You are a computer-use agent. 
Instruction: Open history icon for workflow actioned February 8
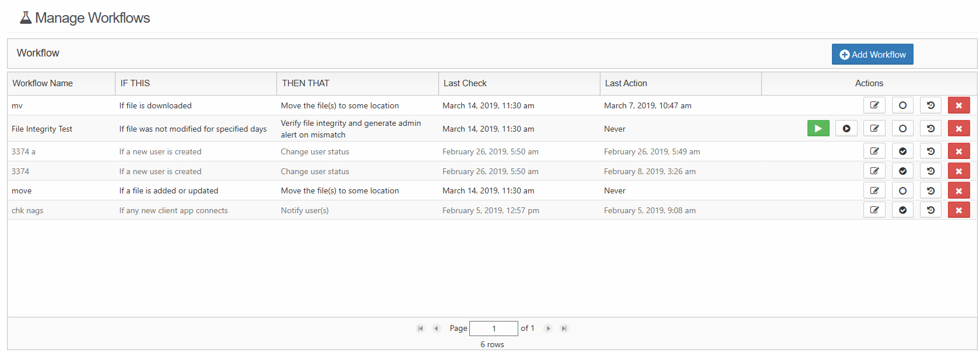tap(930, 171)
